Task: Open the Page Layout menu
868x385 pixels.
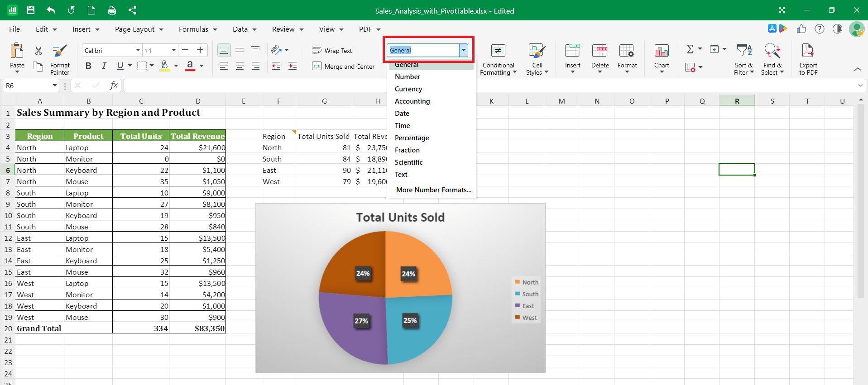Action: 139,29
